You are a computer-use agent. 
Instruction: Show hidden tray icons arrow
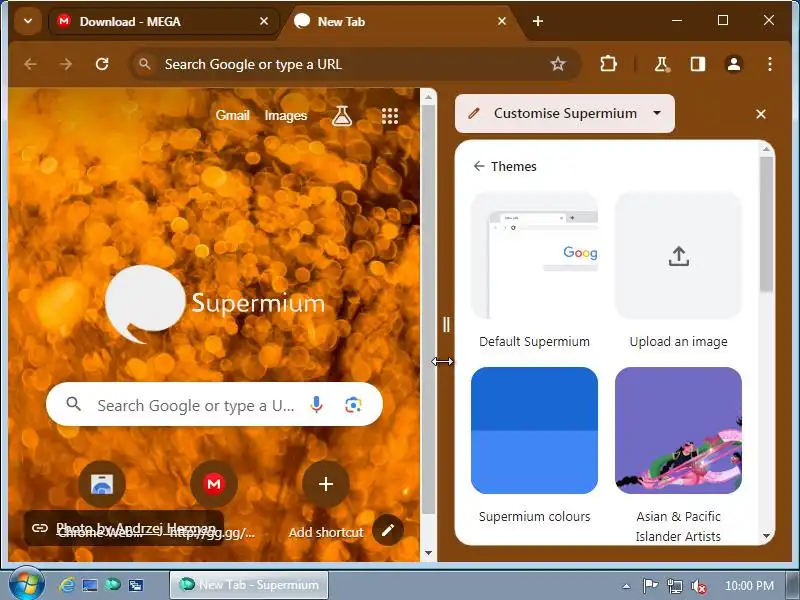(x=626, y=586)
